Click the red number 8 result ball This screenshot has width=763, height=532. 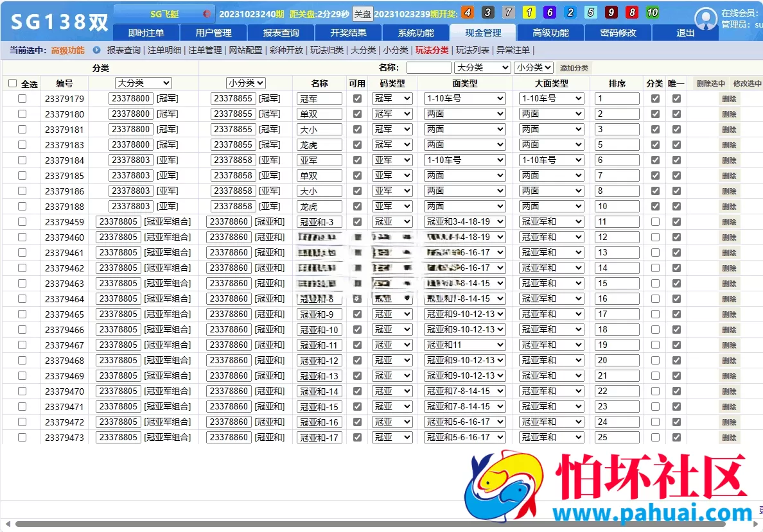coord(632,13)
